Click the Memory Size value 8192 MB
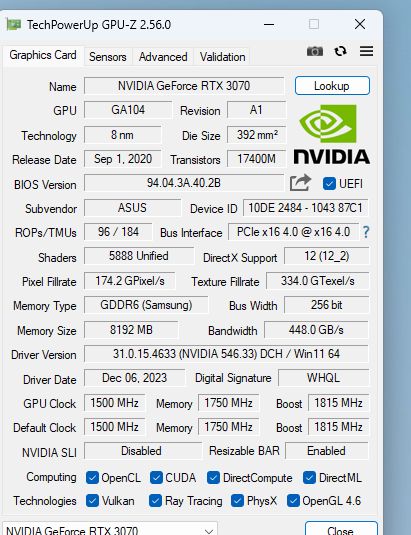 pyautogui.click(x=131, y=330)
